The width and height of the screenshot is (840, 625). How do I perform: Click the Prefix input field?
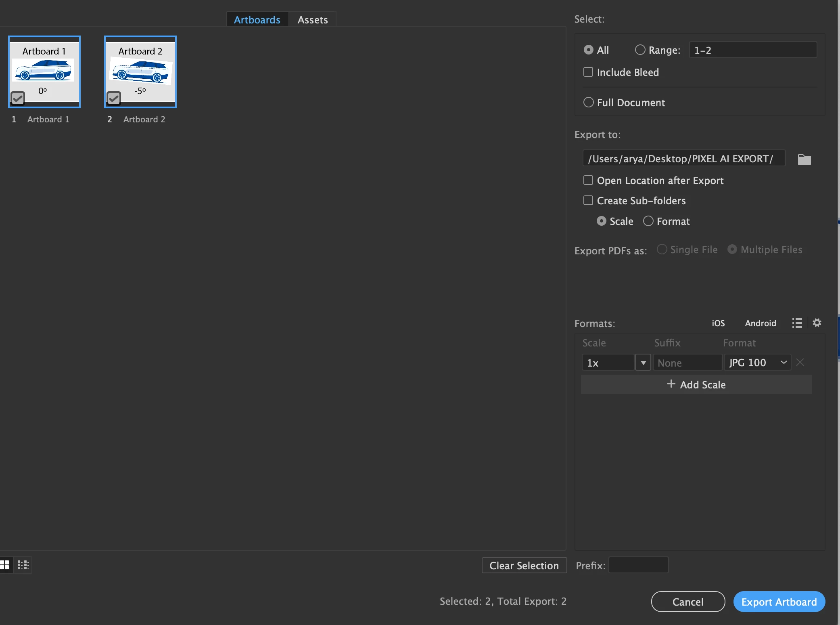(x=638, y=565)
